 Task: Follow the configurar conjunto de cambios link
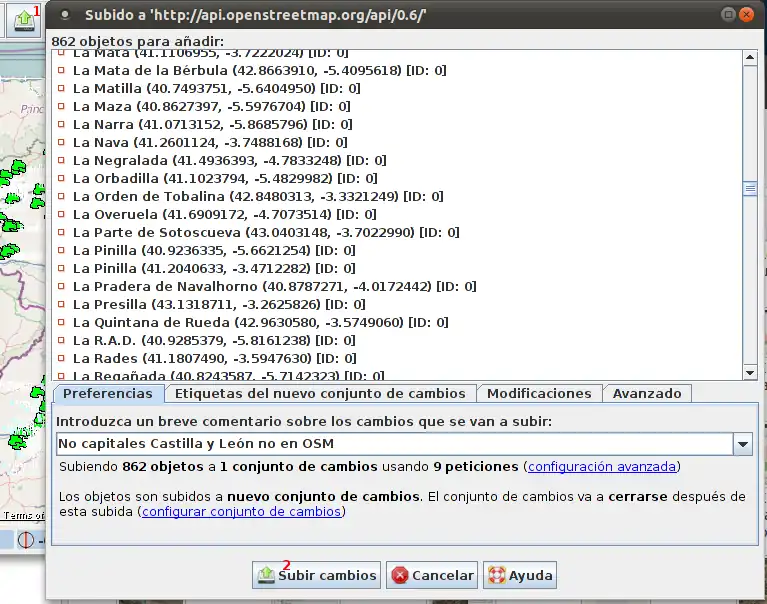(x=242, y=512)
